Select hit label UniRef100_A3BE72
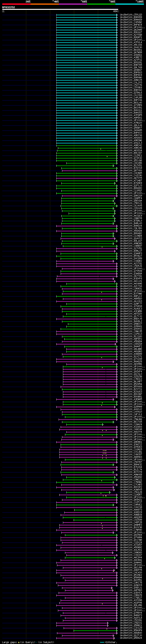 (131, 58)
